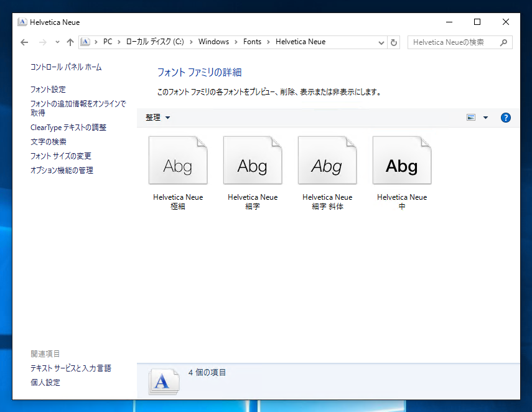The width and height of the screenshot is (532, 412).
Task: Open address bar history dropdown
Action: pyautogui.click(x=381, y=43)
